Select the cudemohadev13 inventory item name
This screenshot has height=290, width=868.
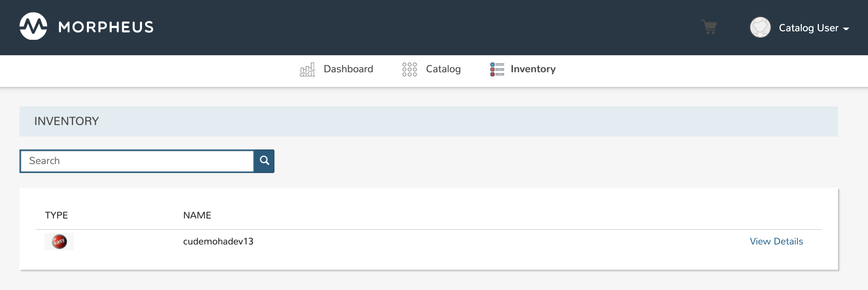[218, 242]
